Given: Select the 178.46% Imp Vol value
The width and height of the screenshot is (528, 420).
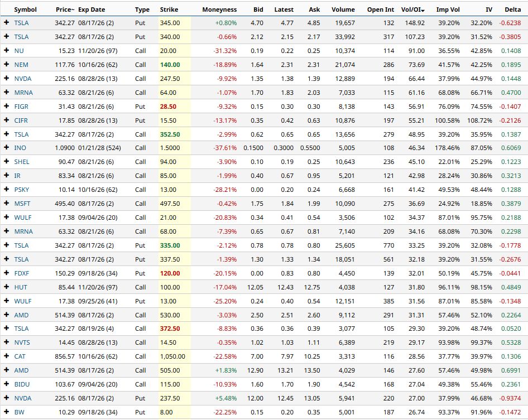Looking at the screenshot, I should pos(447,148).
